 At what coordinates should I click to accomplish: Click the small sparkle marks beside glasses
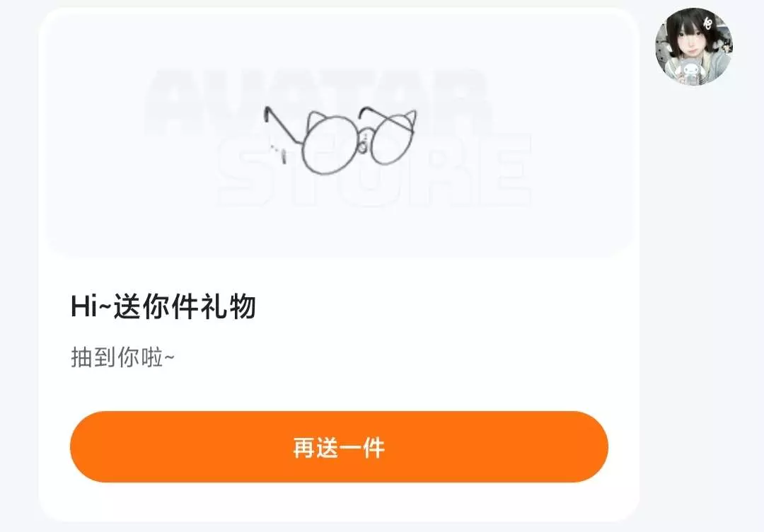(279, 153)
